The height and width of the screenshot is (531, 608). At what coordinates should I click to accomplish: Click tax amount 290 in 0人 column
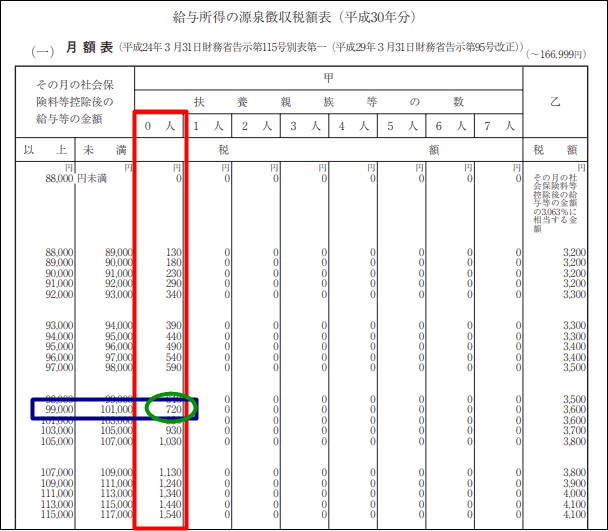[174, 284]
